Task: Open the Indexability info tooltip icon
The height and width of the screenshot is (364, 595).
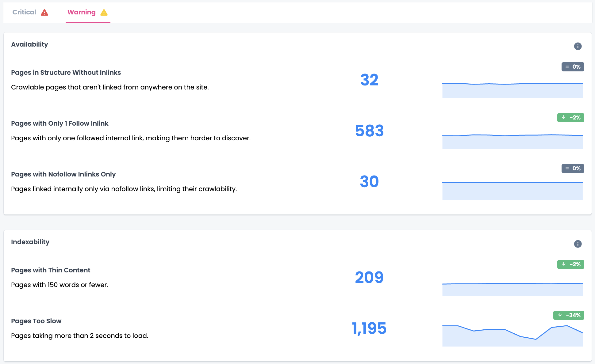Action: click(578, 244)
